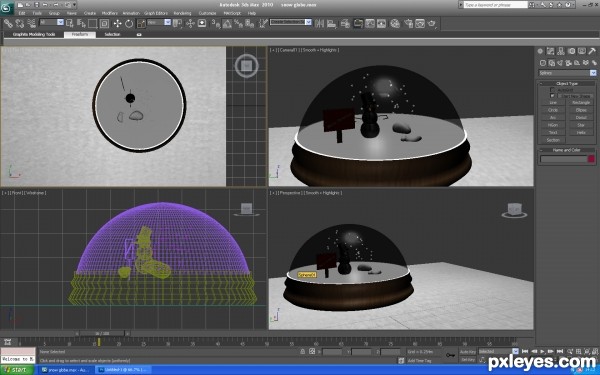Toggle Start New Shape checkbox
Image resolution: width=600 pixels, height=375 pixels.
tap(552, 96)
